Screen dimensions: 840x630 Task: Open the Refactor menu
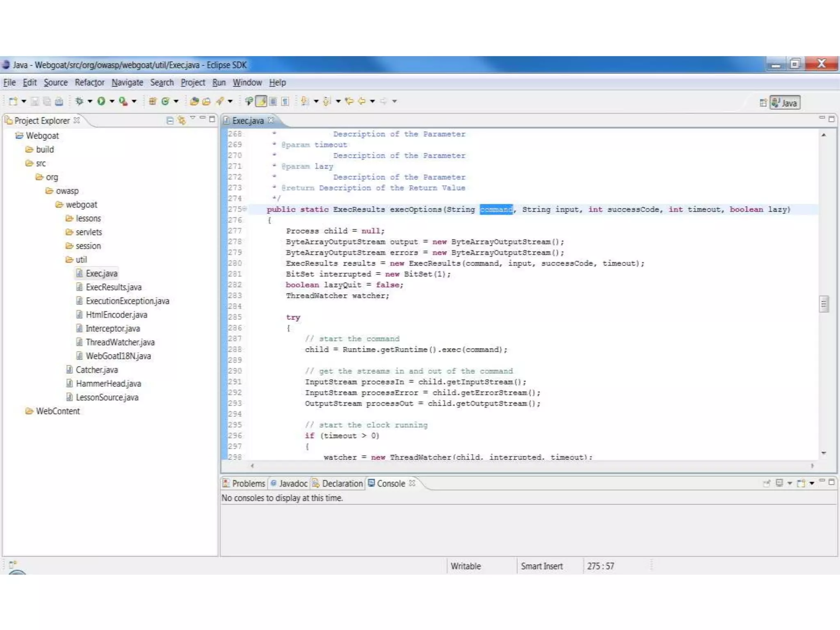click(89, 82)
